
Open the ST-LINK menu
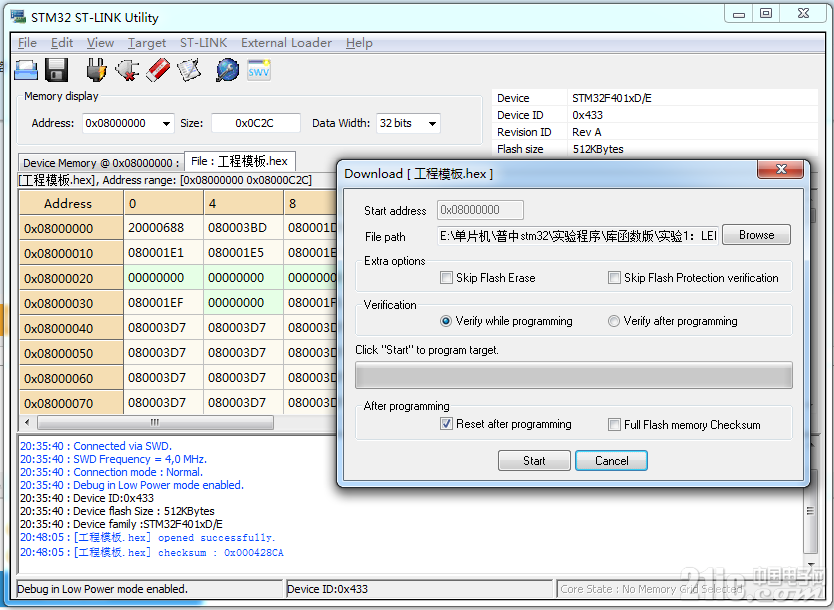203,43
